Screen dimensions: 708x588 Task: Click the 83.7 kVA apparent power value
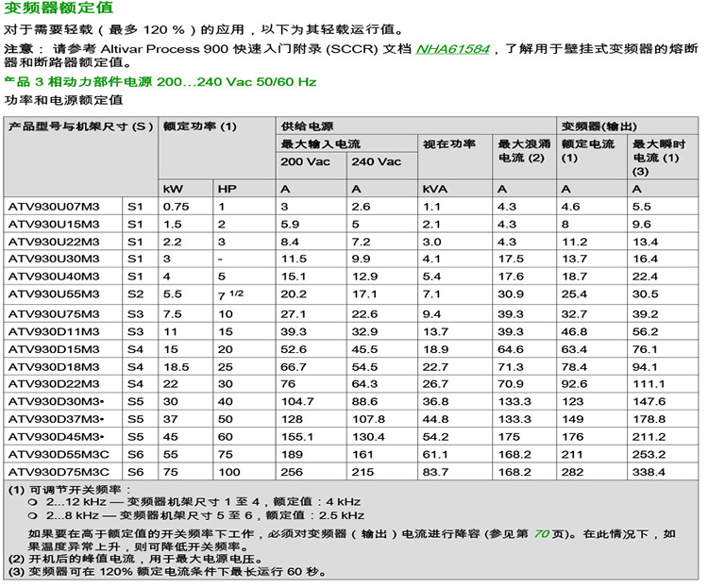coord(435,473)
